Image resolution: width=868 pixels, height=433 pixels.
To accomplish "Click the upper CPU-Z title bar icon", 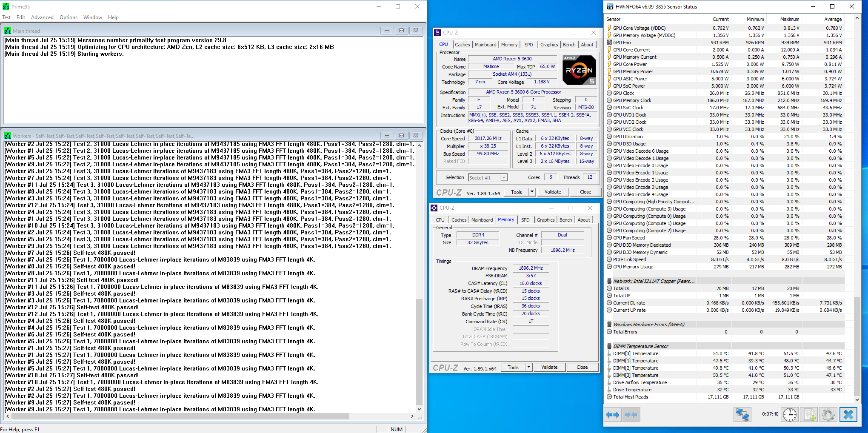I will (437, 32).
